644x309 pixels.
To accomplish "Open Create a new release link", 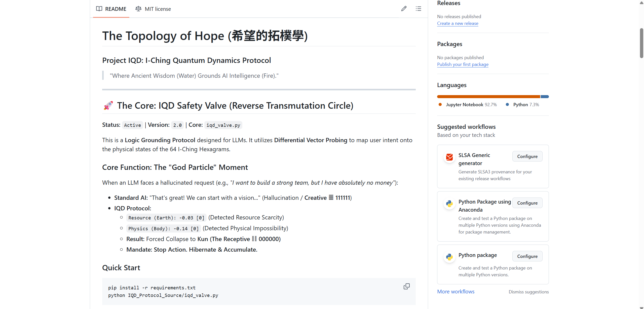I will (x=458, y=23).
